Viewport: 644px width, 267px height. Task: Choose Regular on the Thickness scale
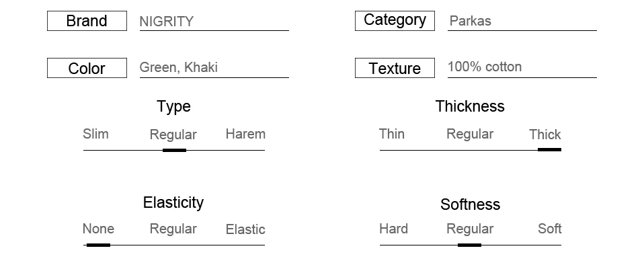tap(470, 134)
